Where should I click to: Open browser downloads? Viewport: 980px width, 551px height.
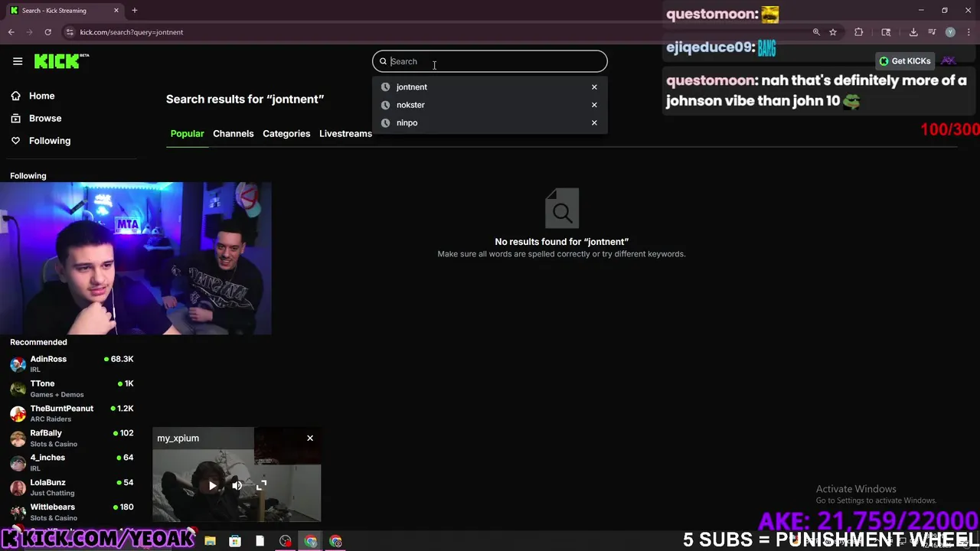(913, 32)
